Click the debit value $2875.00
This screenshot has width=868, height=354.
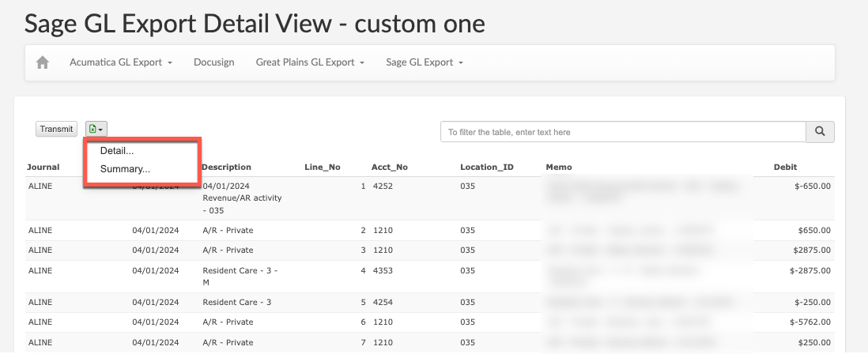pos(812,250)
